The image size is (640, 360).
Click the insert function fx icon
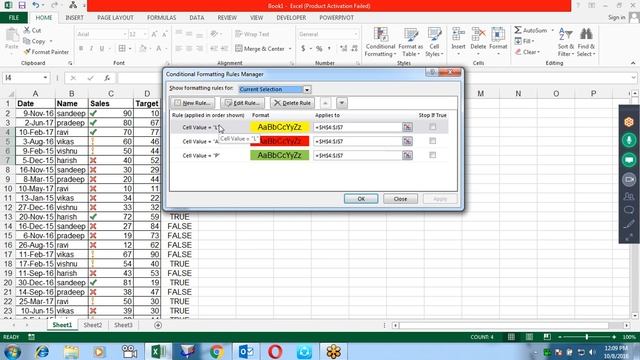point(107,78)
